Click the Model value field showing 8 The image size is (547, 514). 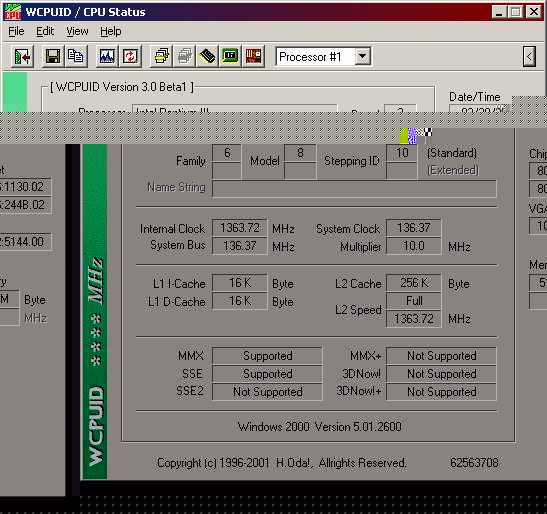coord(300,153)
